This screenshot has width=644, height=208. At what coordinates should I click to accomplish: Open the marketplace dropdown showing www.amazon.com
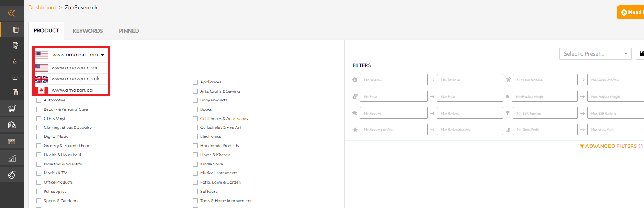pyautogui.click(x=71, y=55)
